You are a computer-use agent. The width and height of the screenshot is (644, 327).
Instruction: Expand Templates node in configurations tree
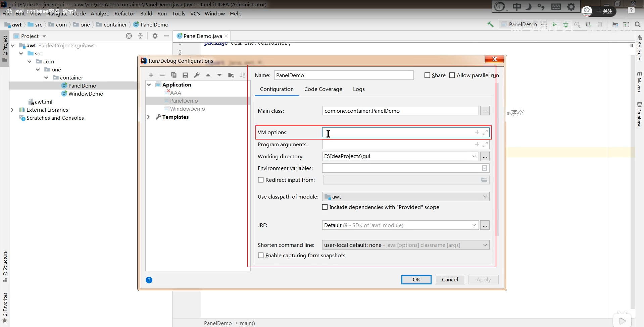pos(149,117)
